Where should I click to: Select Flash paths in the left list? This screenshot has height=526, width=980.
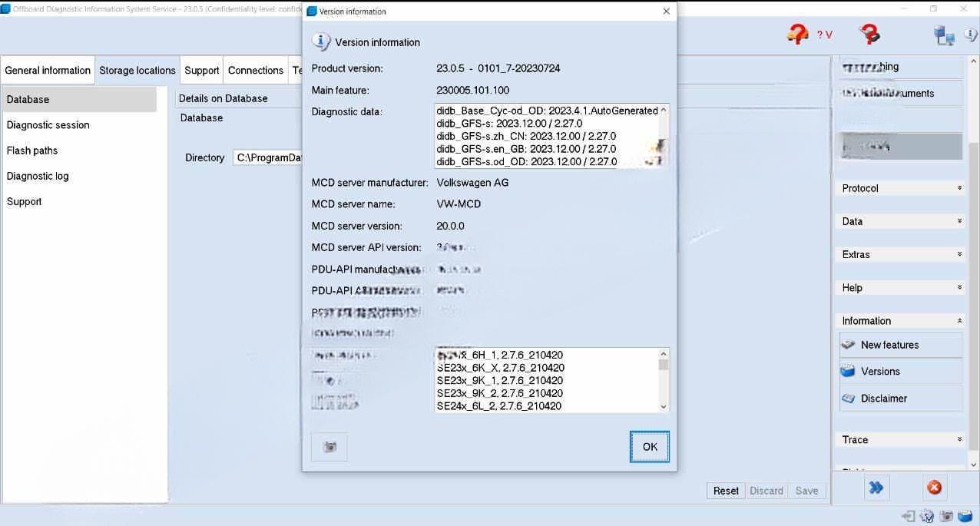[x=79, y=151]
